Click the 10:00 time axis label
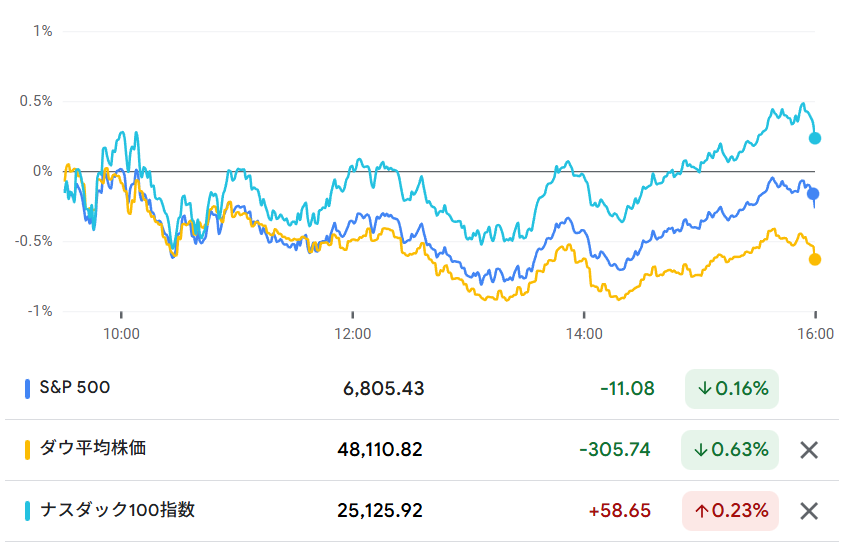 point(121,332)
